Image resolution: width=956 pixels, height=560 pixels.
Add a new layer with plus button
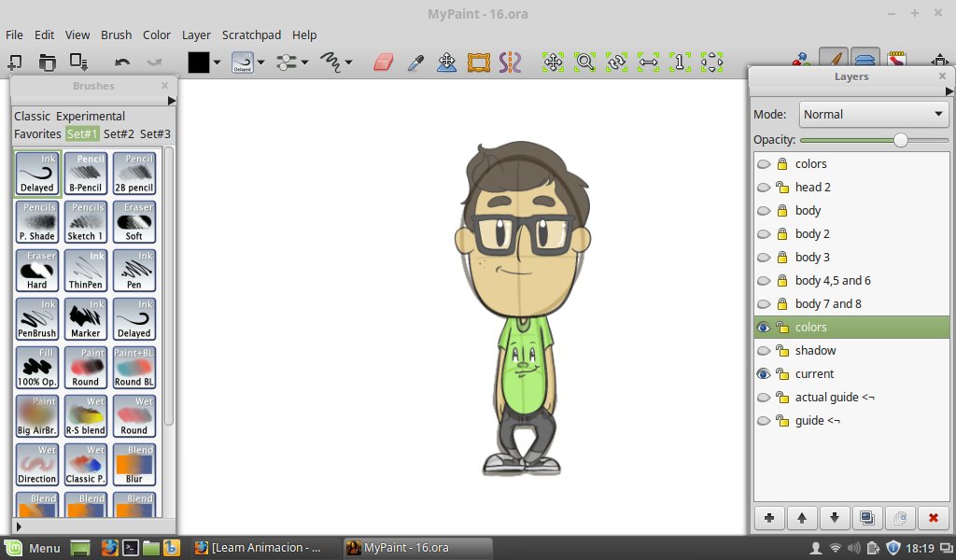tap(769, 518)
